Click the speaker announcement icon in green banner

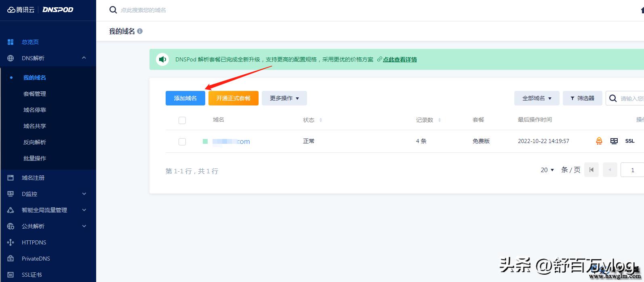click(162, 59)
